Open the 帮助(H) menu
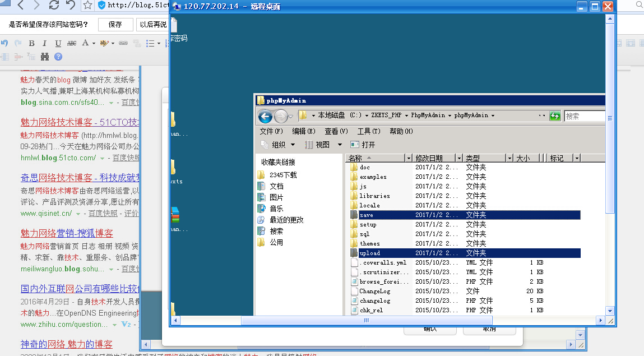 point(401,131)
